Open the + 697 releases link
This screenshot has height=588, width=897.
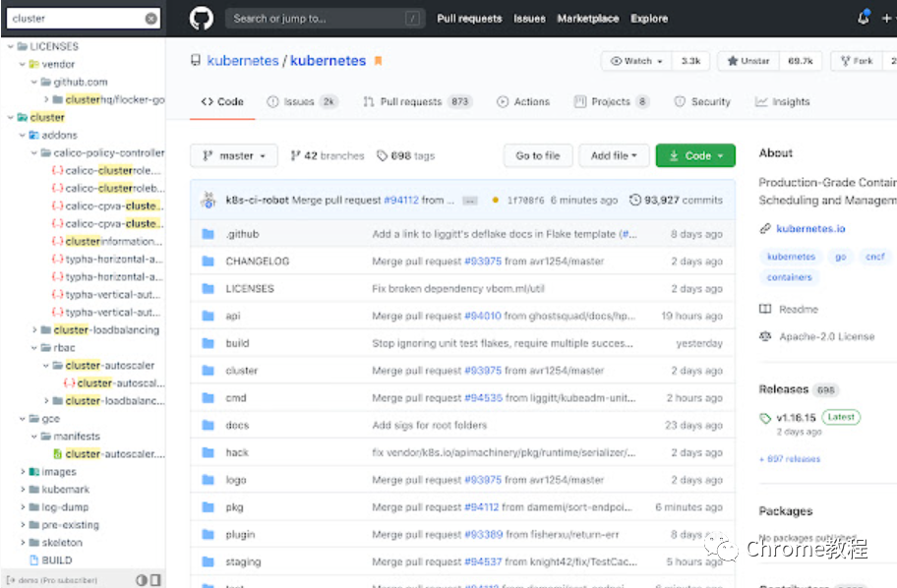point(790,459)
